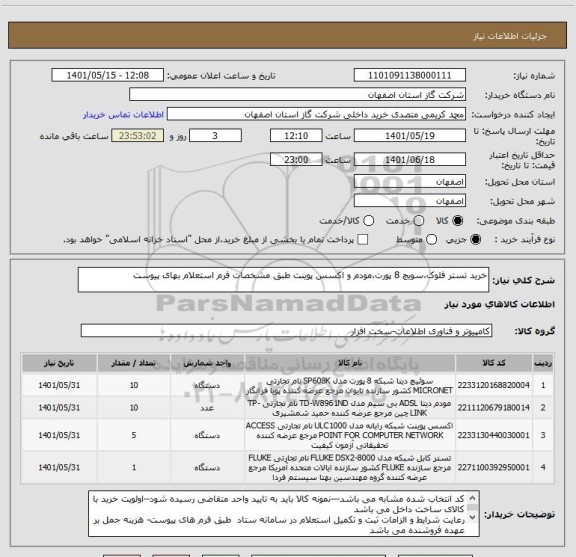Click the FLUKE DSX2-8000 cable tester item name

click(x=350, y=467)
